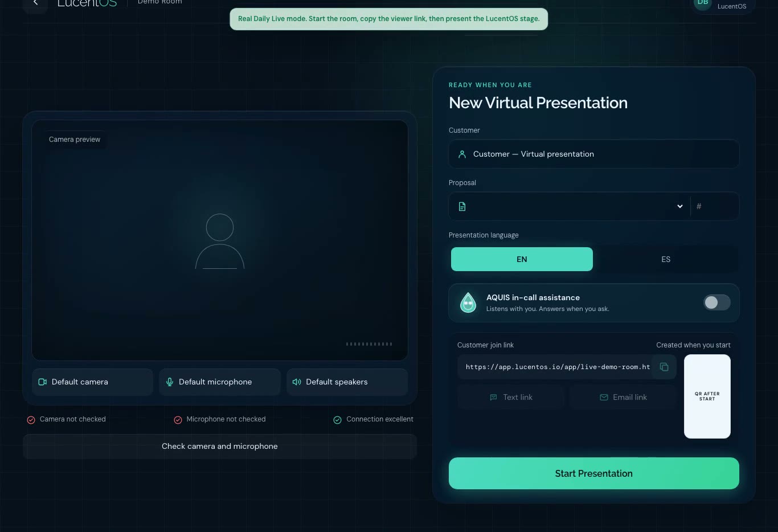
Task: Click the Microphone not checked status icon
Action: 178,420
